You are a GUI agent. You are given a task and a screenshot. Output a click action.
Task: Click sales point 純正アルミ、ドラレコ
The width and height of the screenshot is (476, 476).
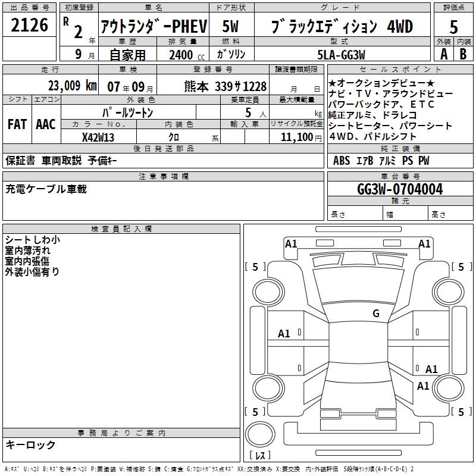[x=373, y=115]
